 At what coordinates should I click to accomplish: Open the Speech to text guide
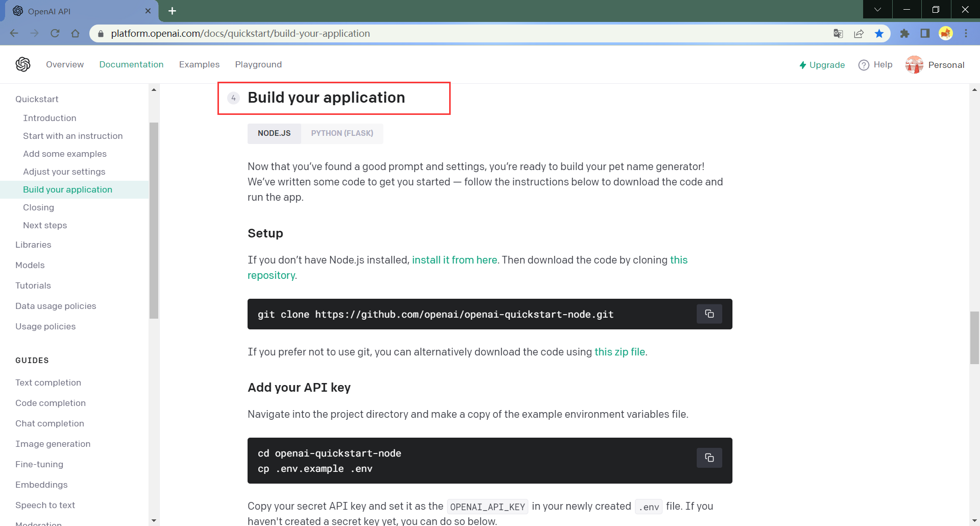click(45, 505)
